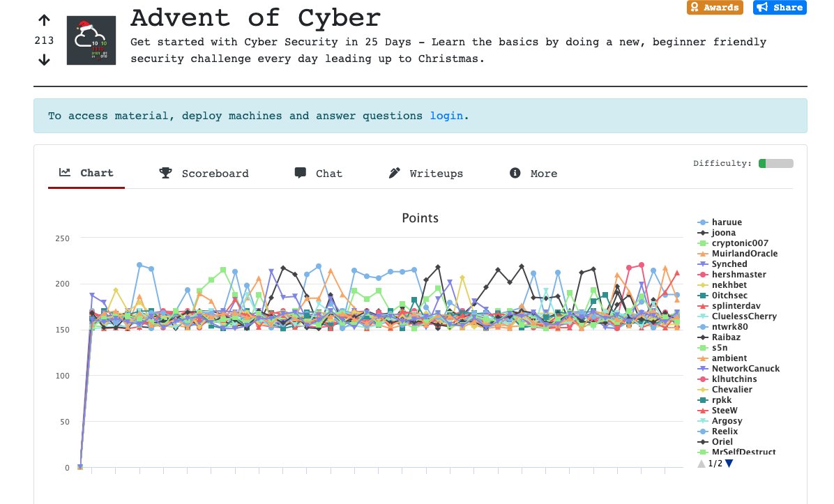
Task: Click the 100 y-axis label
Action: [x=62, y=376]
